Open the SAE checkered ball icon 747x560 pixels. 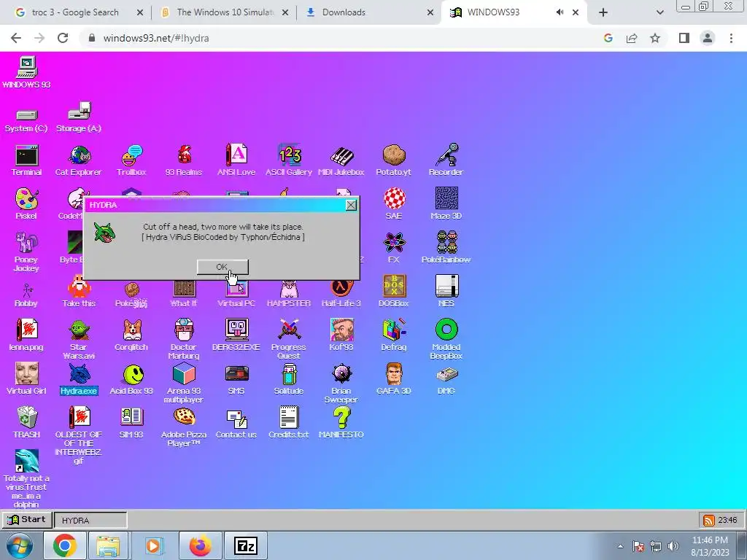(x=394, y=204)
